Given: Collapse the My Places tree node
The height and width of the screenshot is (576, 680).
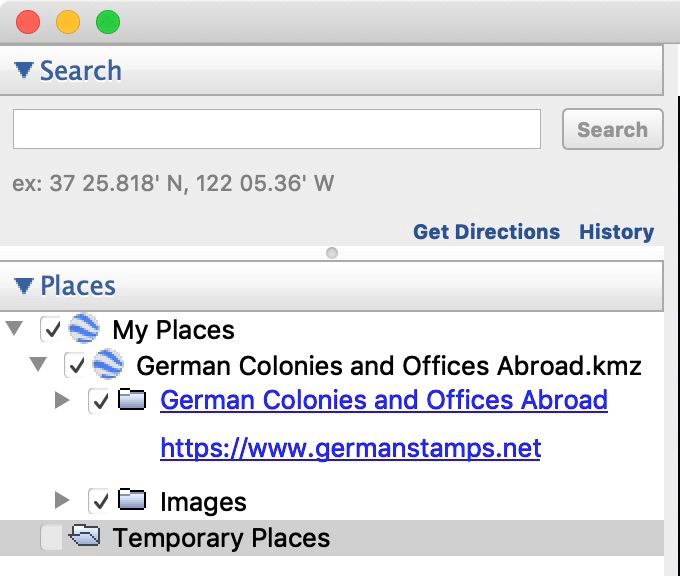Looking at the screenshot, I should tap(14, 329).
